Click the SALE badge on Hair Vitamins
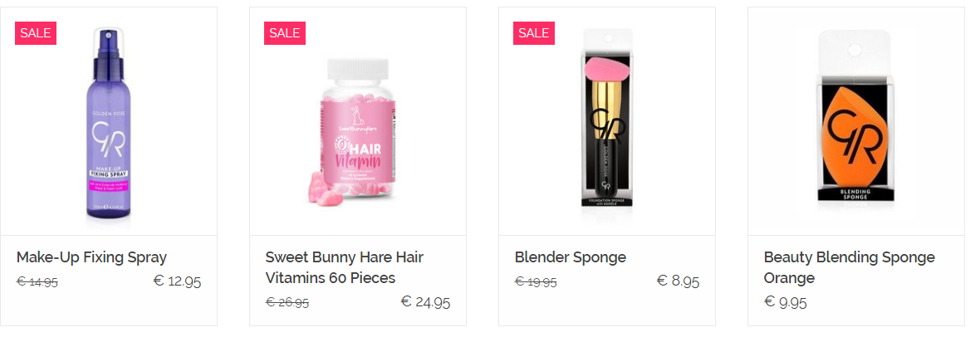This screenshot has width=980, height=347. [285, 33]
